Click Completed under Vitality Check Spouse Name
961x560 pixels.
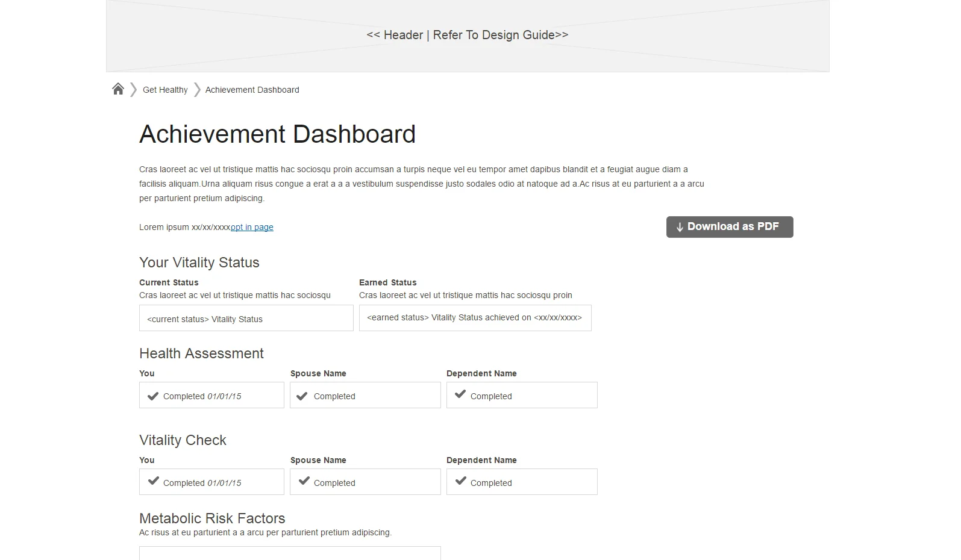tap(334, 483)
